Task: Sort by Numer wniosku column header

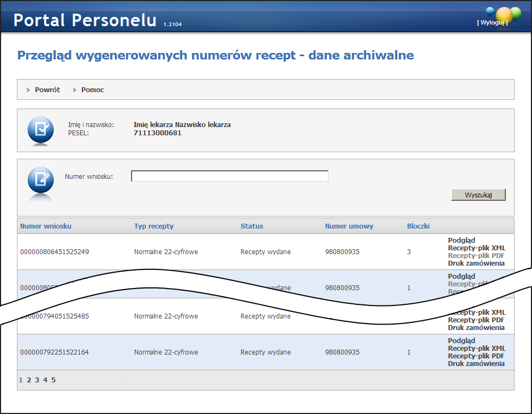Action: pyautogui.click(x=46, y=226)
